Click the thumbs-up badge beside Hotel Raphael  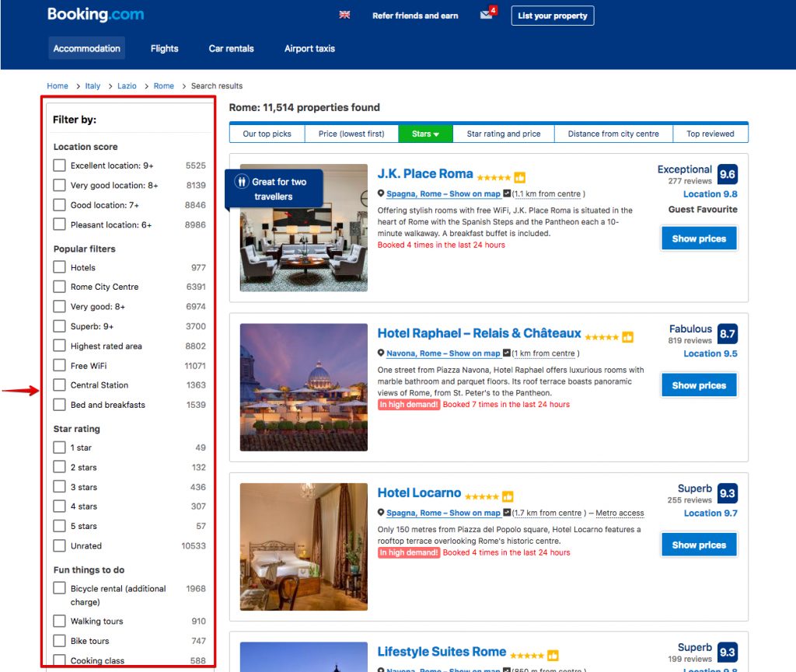click(628, 337)
